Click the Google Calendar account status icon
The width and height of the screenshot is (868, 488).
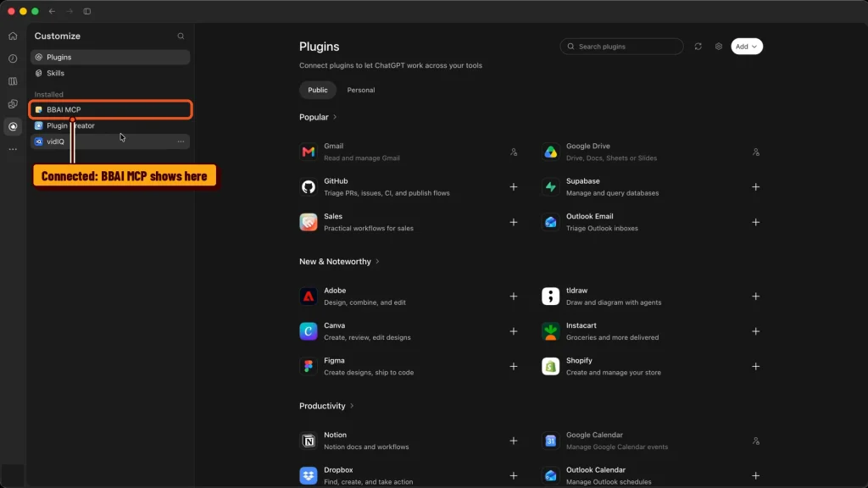coord(755,441)
